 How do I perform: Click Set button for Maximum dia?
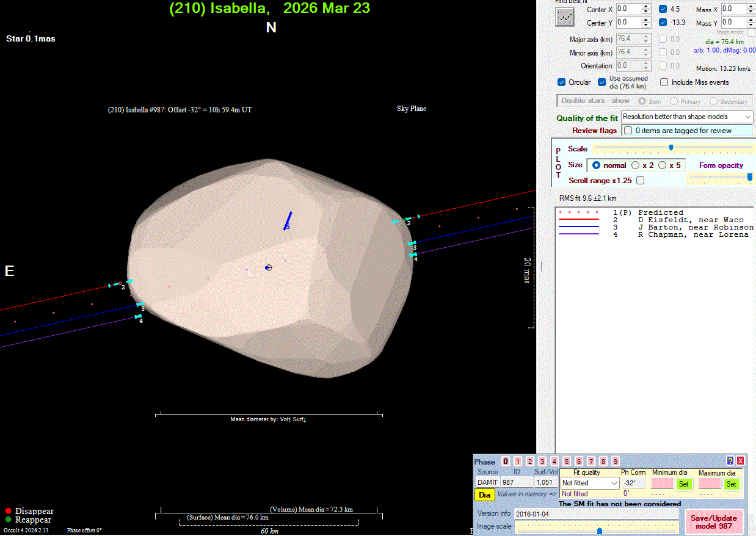[731, 483]
